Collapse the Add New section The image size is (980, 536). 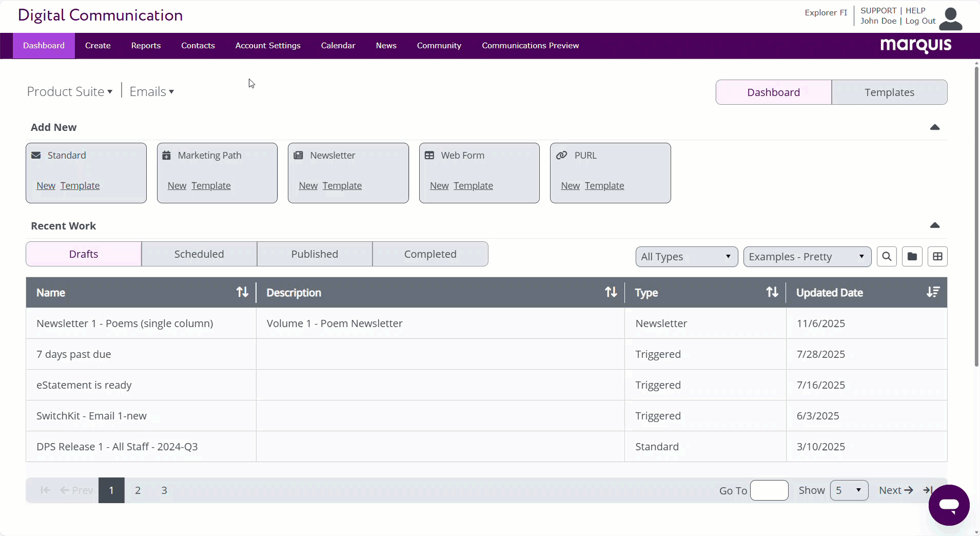pos(935,127)
